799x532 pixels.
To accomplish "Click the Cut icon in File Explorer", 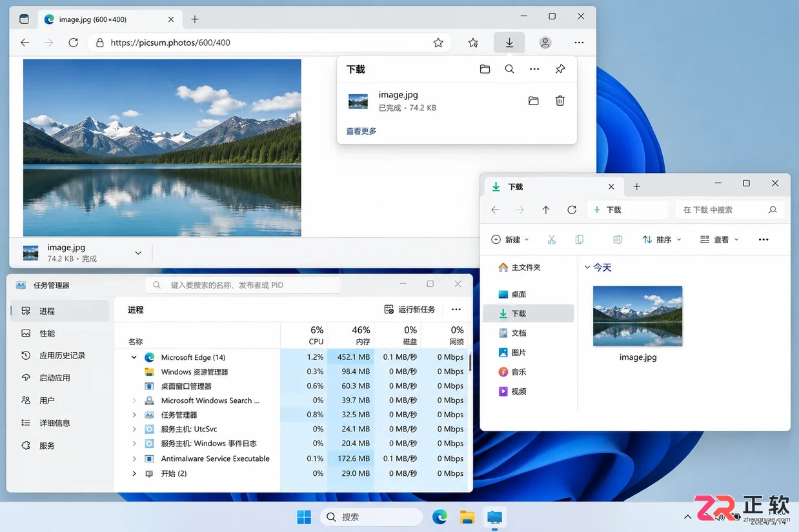I will click(551, 239).
